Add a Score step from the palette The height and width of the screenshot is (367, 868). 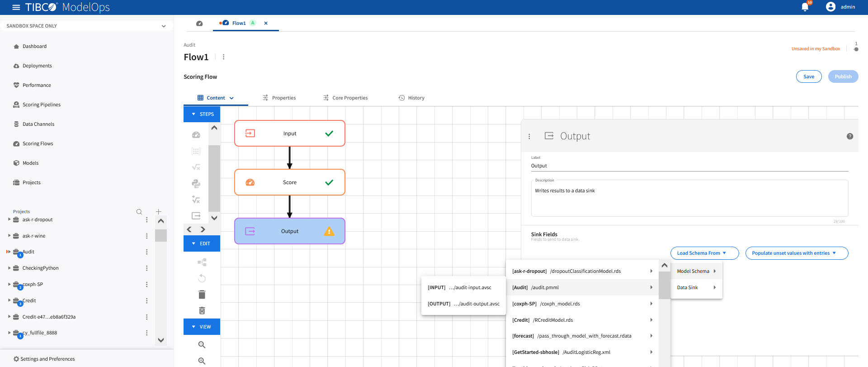pos(196,135)
